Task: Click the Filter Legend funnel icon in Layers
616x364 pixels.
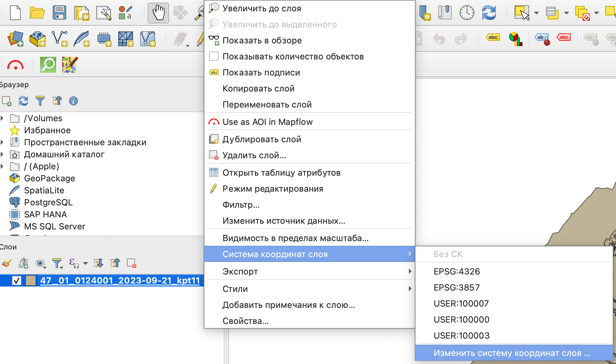Action: pos(57,263)
